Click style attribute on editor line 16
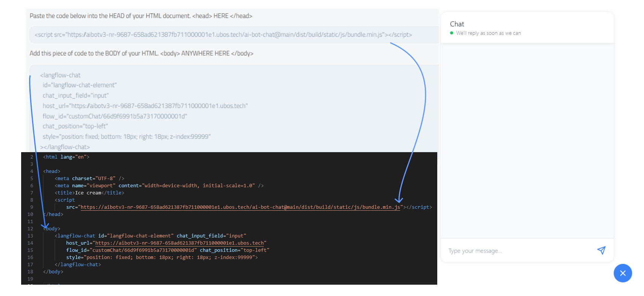This screenshot has height=296, width=644. coord(162,257)
